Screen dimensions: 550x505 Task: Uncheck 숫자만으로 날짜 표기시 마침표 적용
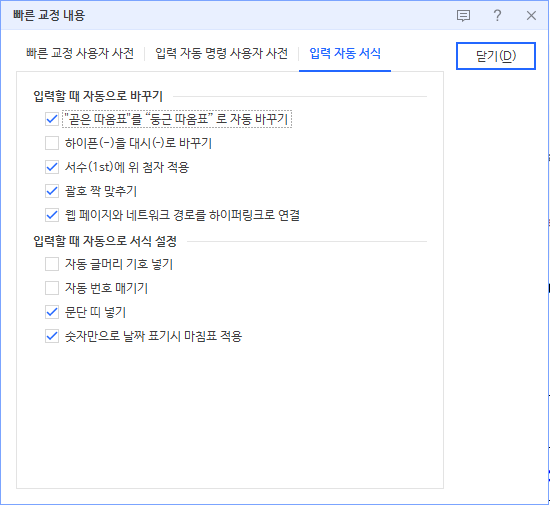tap(52, 336)
